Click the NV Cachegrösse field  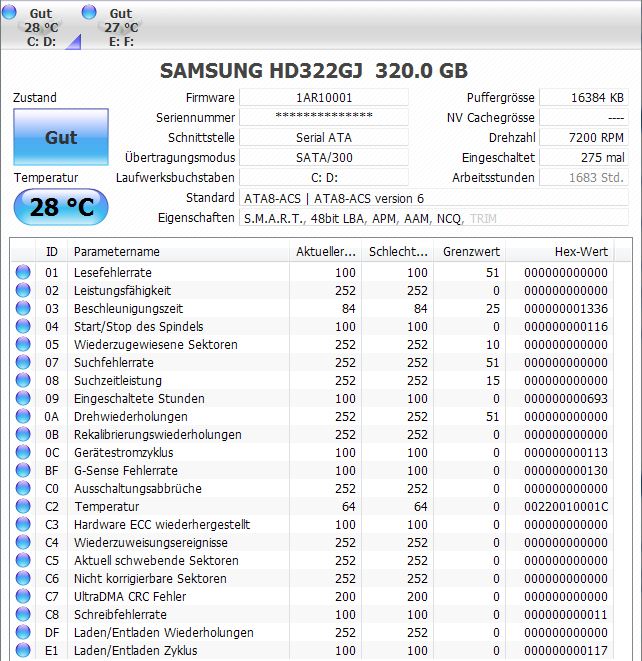coord(584,117)
